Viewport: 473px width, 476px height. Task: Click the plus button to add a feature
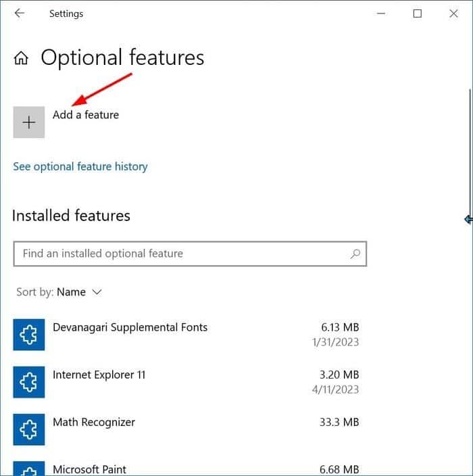[29, 122]
